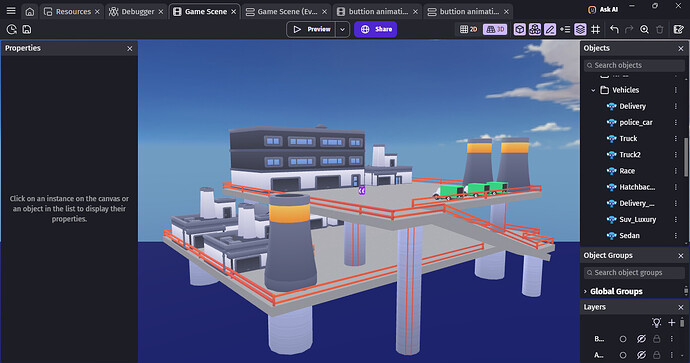Image resolution: width=690 pixels, height=363 pixels.
Task: Click the Share button
Action: tap(376, 29)
